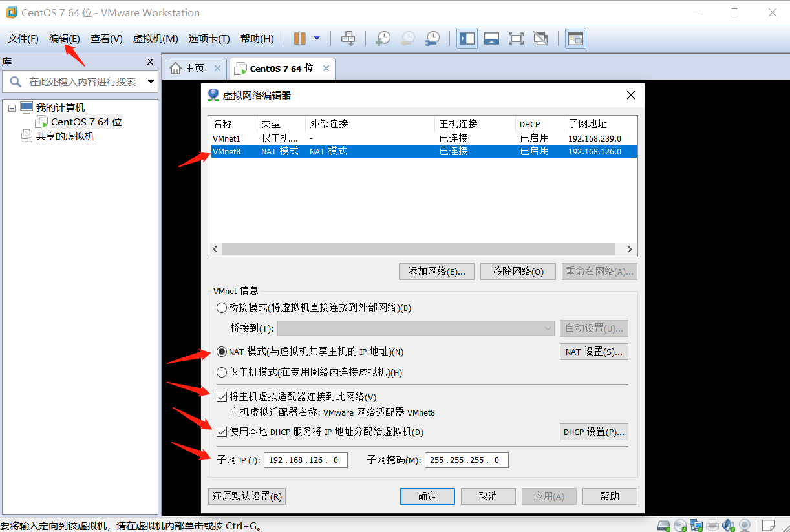The image size is (790, 532).
Task: Open the 帮助(H) menu
Action: pos(257,39)
